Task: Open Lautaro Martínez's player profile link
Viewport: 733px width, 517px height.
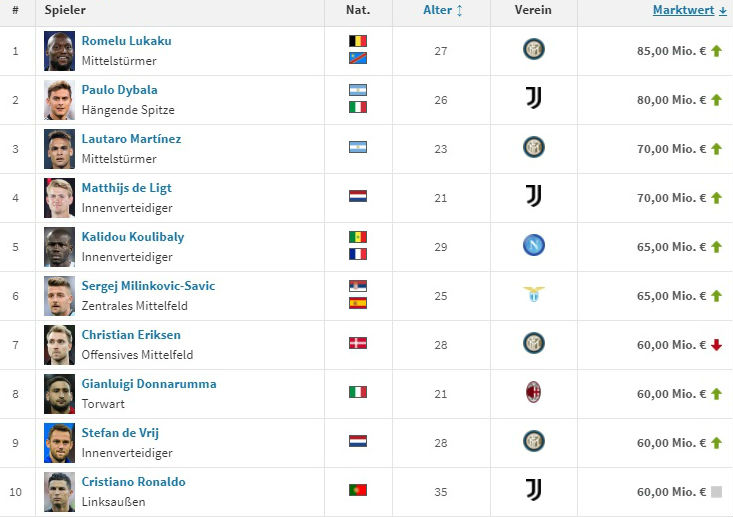Action: pyautogui.click(x=131, y=139)
